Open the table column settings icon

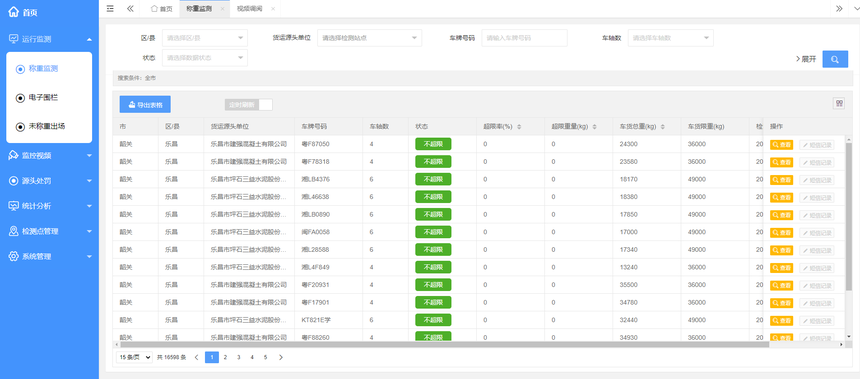click(x=839, y=103)
